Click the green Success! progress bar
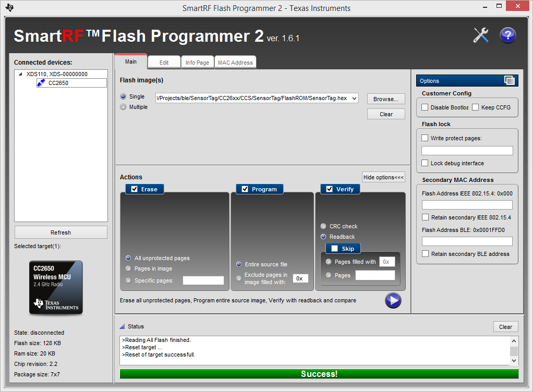Viewport: 533px width, 392px height. click(319, 374)
